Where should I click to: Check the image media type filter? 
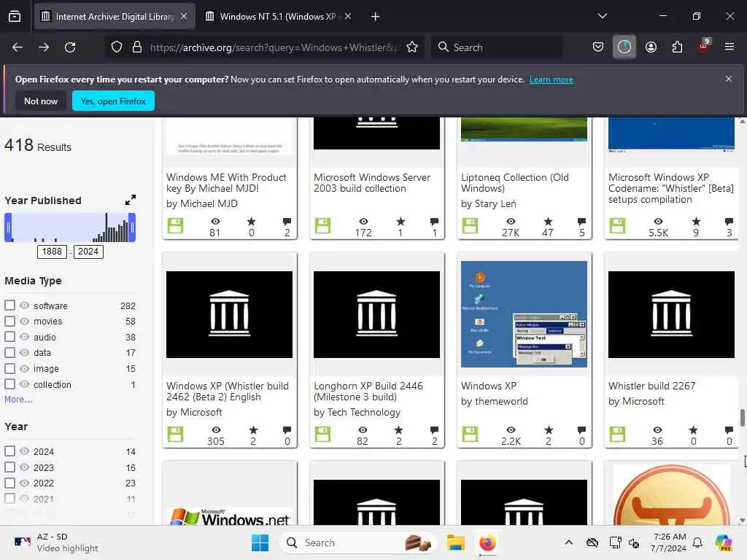coord(9,368)
